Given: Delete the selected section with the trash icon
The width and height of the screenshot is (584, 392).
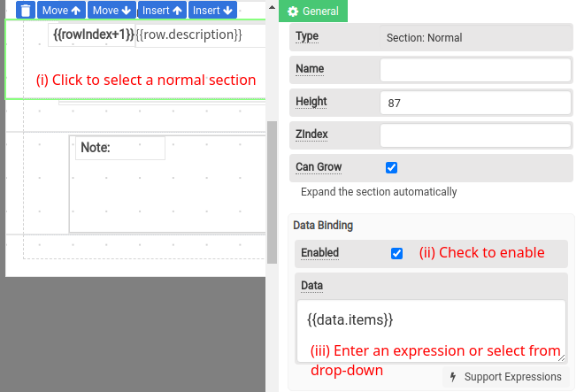Looking at the screenshot, I should point(26,10).
